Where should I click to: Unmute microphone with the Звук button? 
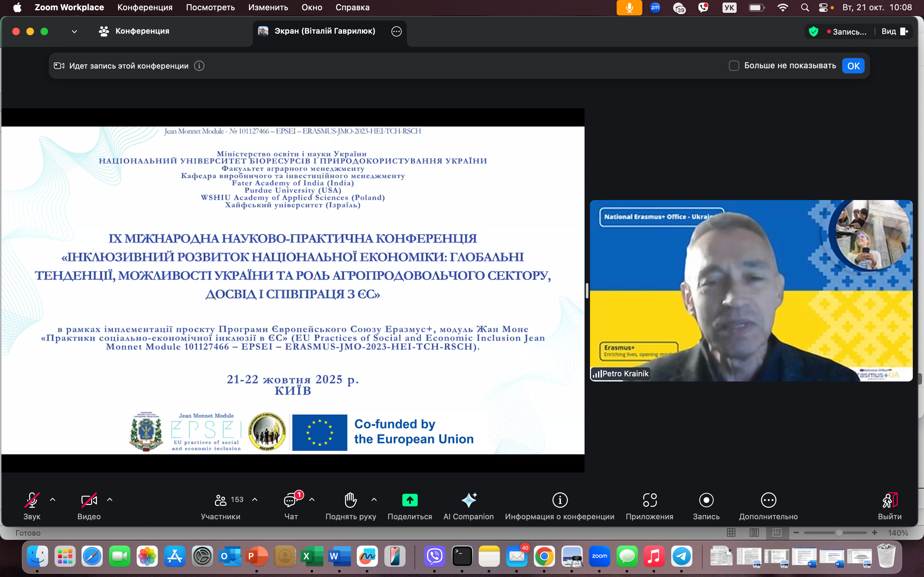click(32, 500)
